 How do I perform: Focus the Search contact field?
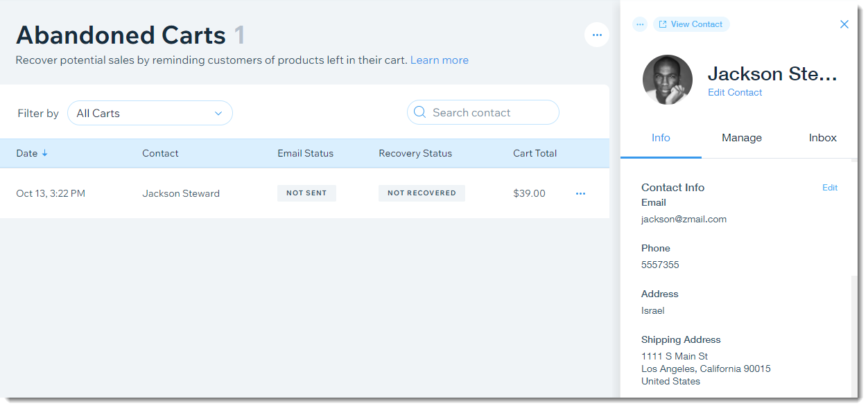pos(483,112)
